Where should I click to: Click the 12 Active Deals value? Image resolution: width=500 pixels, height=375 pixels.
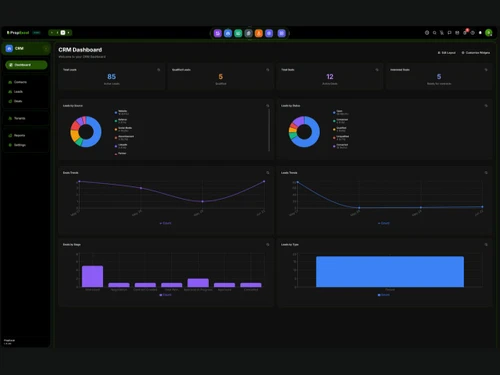coord(330,77)
